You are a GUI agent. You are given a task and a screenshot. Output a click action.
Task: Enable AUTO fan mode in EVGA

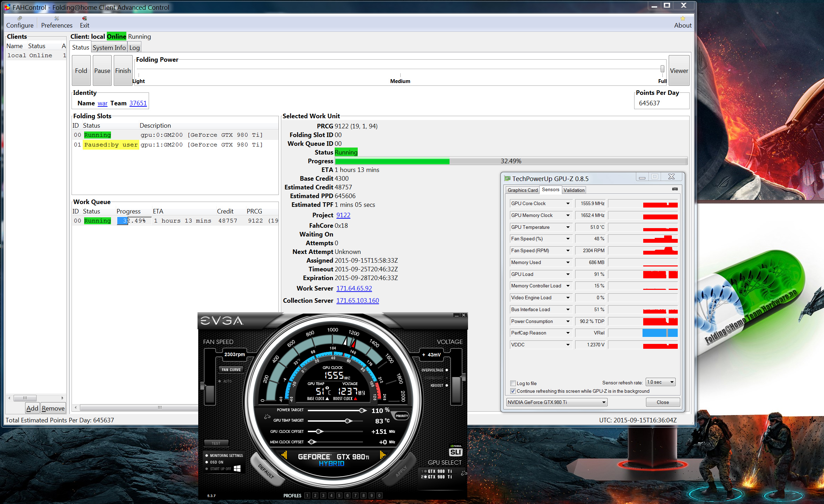pos(220,381)
